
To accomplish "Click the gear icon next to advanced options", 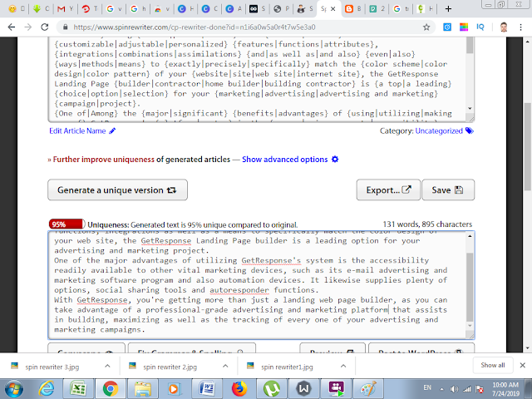I will click(335, 159).
